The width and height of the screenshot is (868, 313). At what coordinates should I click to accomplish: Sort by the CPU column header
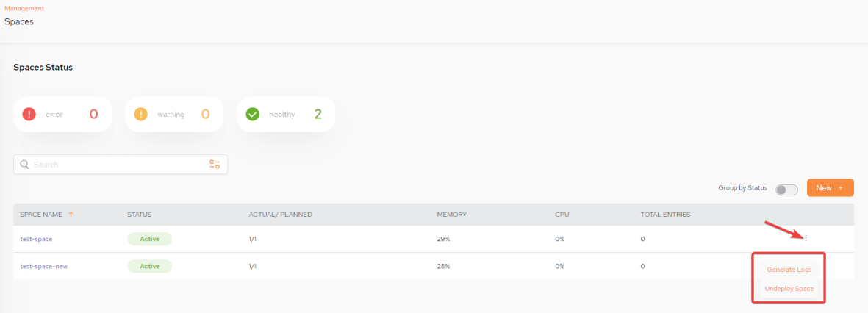[x=562, y=215]
